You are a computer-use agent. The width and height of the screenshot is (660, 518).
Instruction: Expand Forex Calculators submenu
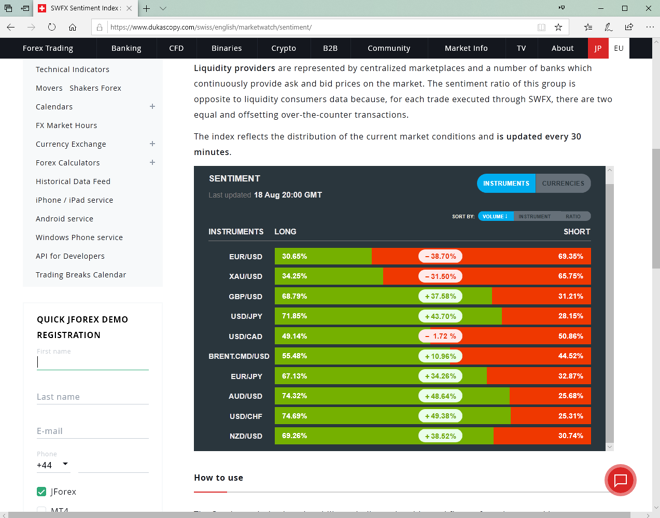[x=152, y=162]
